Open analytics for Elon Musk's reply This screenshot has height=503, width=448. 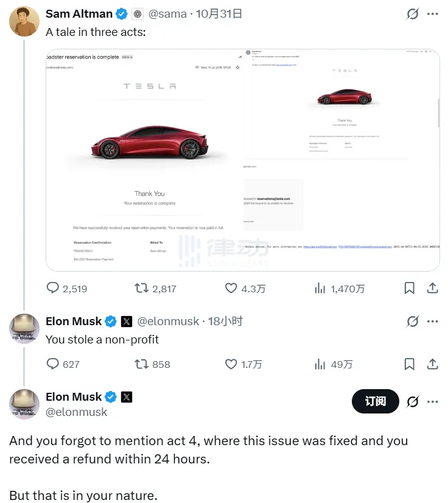click(x=321, y=364)
